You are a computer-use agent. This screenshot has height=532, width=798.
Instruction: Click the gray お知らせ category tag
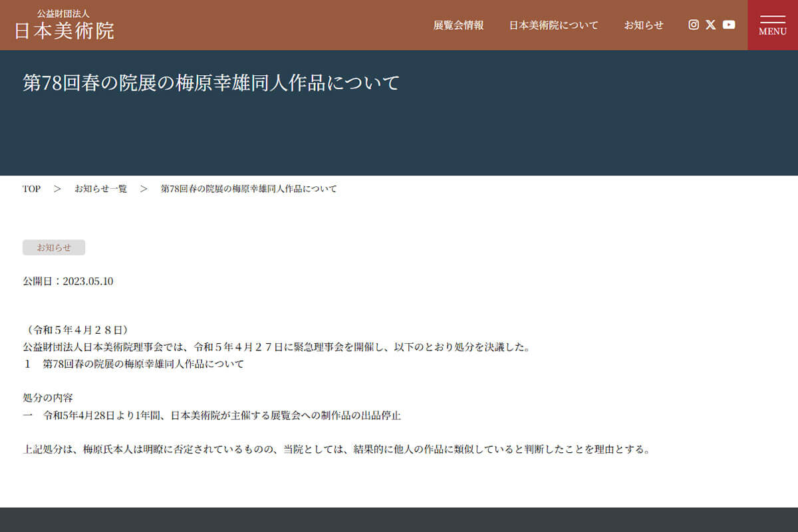pyautogui.click(x=54, y=247)
